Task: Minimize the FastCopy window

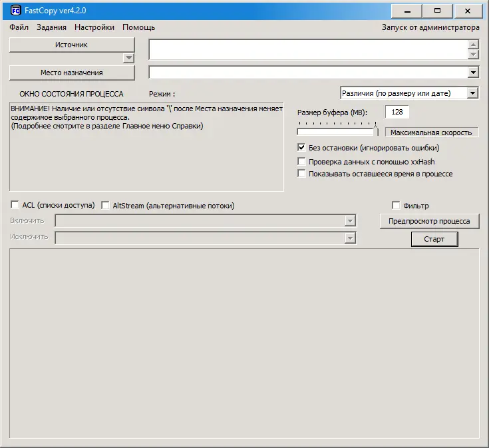Action: point(407,11)
